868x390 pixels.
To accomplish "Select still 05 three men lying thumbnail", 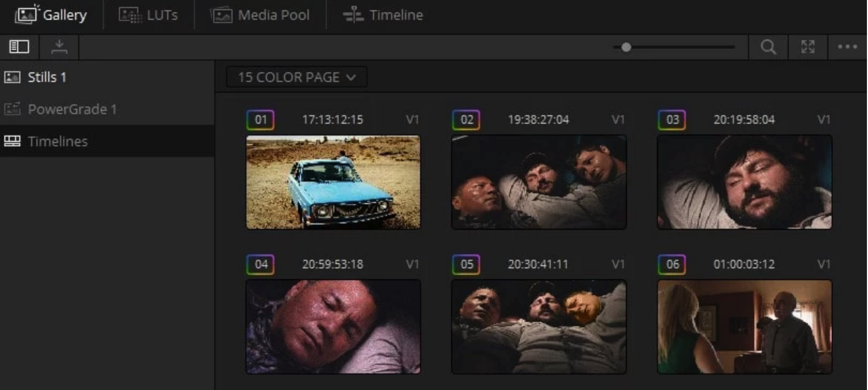I will coord(539,327).
